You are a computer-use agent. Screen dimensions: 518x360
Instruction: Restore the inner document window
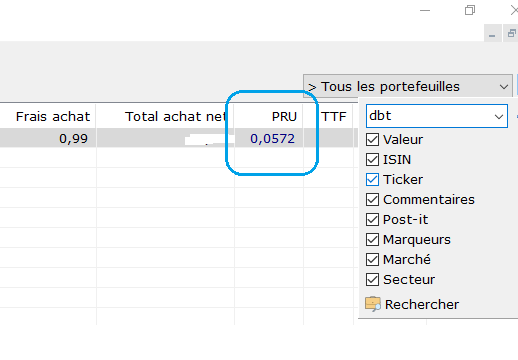[511, 33]
